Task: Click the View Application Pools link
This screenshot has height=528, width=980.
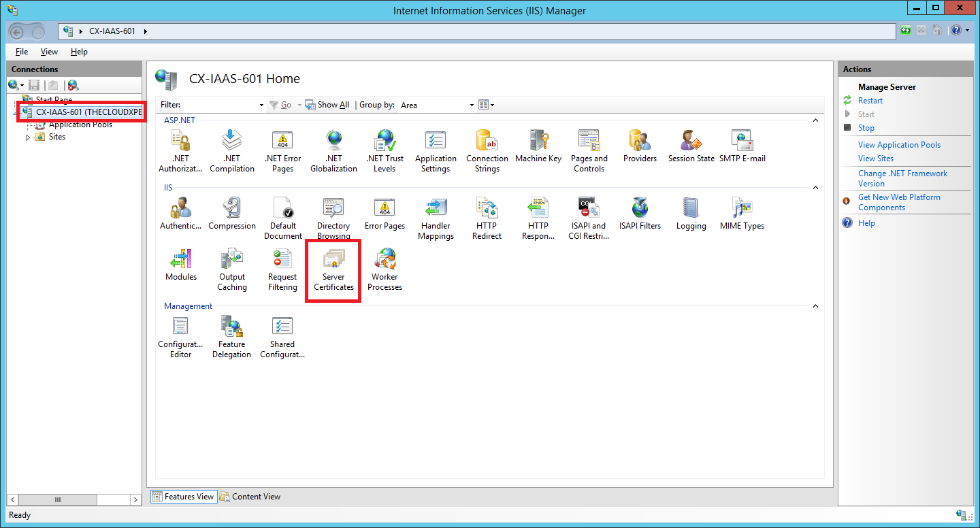Action: point(899,145)
